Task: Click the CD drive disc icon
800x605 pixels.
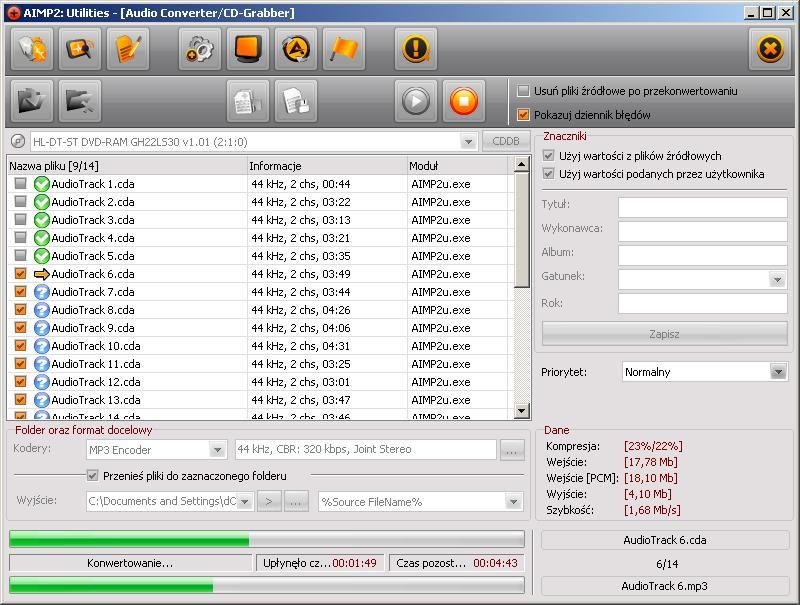Action: [18, 141]
